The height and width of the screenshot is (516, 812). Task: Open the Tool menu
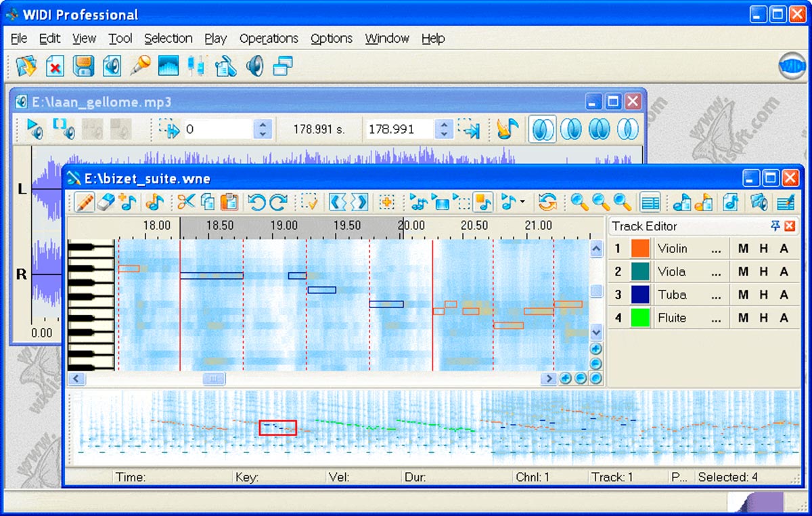pyautogui.click(x=120, y=39)
